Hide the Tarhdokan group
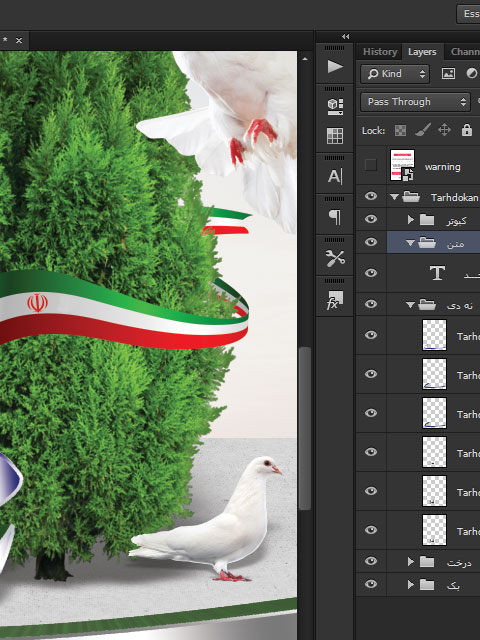Viewport: 480px width, 640px height. coord(371,196)
